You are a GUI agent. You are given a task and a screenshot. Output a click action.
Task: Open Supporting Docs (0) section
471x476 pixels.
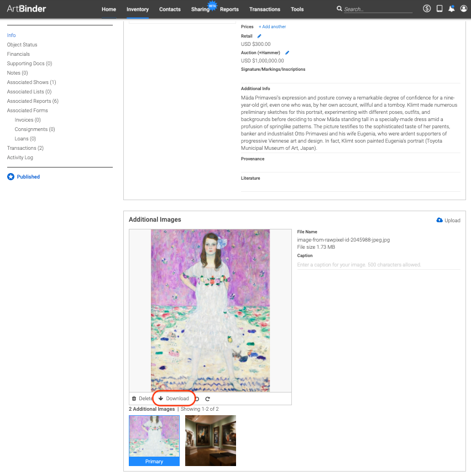(x=29, y=64)
